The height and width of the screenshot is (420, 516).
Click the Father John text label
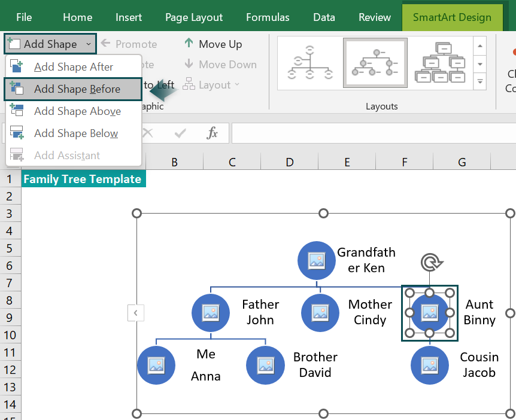pos(260,312)
